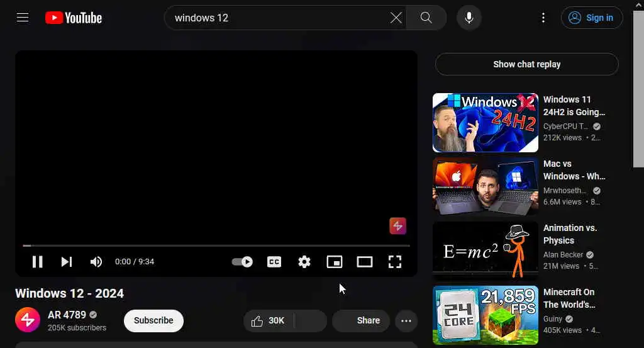Click the magnifier search button
Viewport: 644px width, 348px height.
[x=426, y=18]
